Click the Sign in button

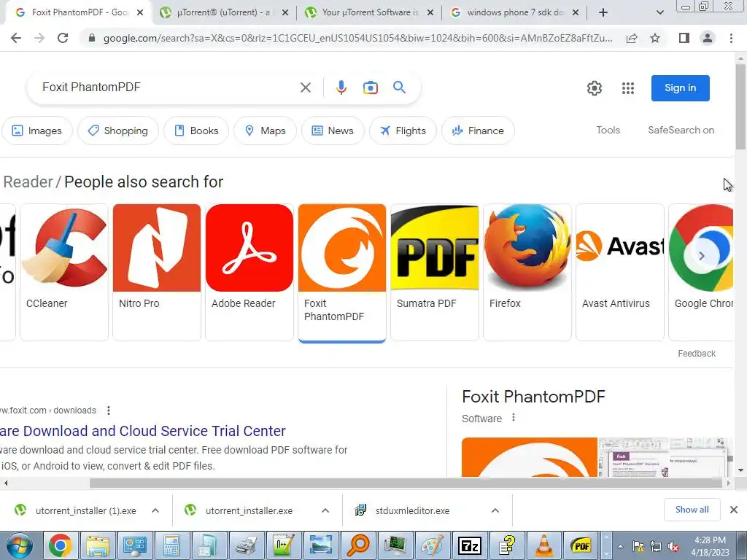[x=681, y=88]
